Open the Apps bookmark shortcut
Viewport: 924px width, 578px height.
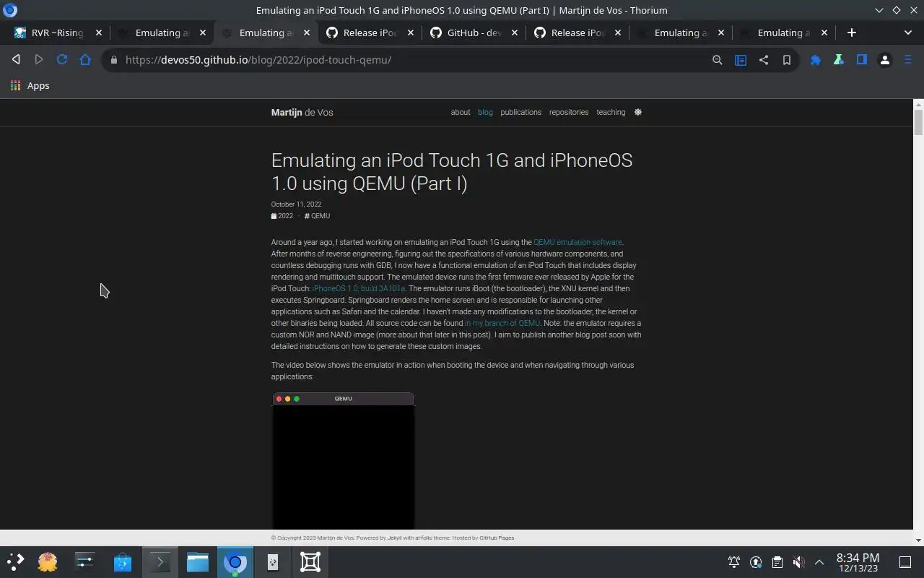coord(30,85)
